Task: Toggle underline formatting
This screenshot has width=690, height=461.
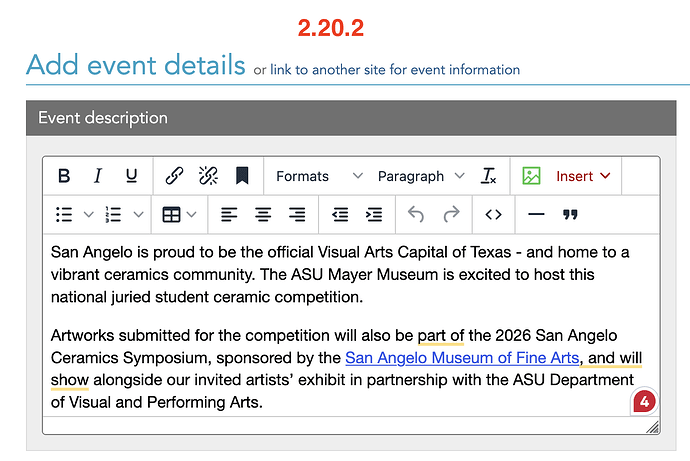Action: coord(131,176)
